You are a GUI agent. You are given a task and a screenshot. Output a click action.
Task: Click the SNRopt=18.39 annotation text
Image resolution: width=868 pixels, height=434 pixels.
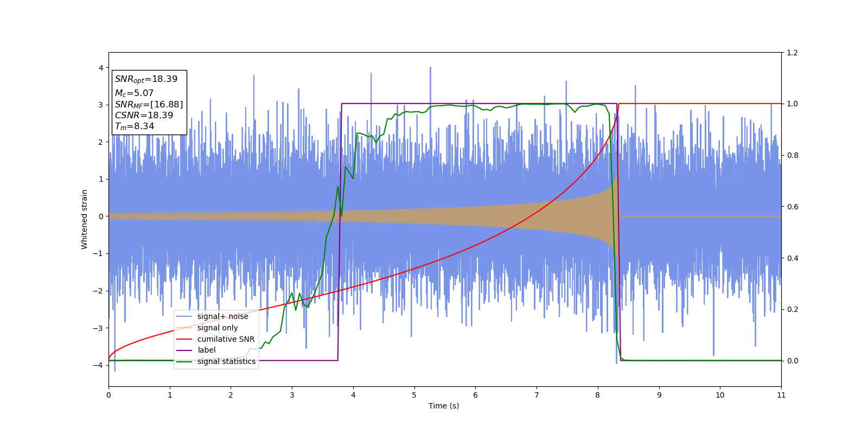[x=146, y=79]
